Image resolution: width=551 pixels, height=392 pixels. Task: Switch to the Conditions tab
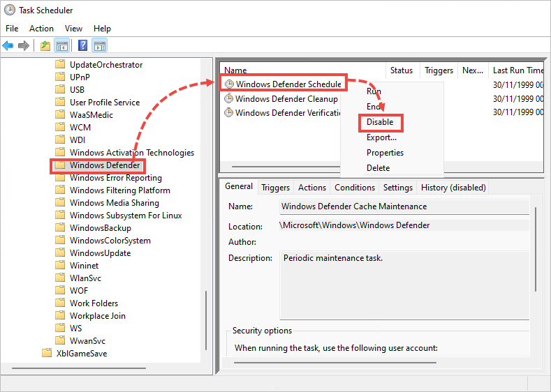[355, 188]
